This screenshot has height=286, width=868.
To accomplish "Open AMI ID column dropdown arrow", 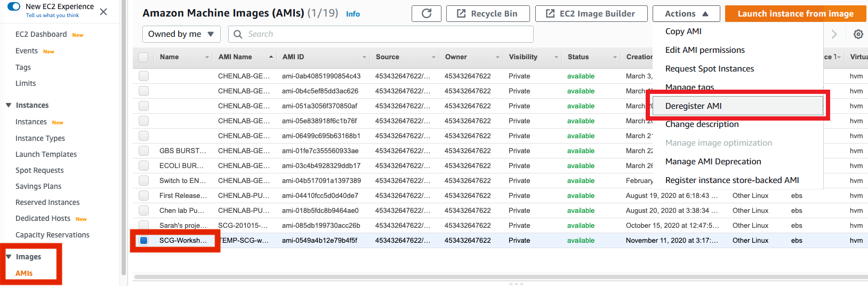I will [x=364, y=57].
